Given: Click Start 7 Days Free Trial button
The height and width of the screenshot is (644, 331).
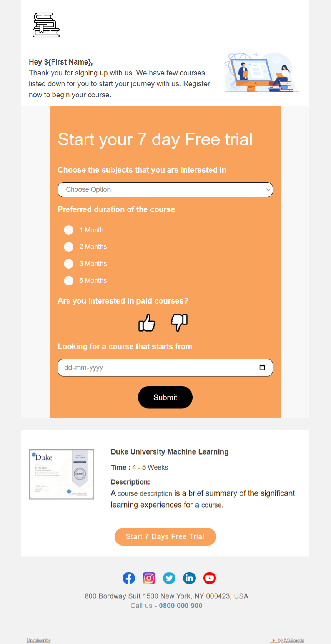Looking at the screenshot, I should [165, 537].
